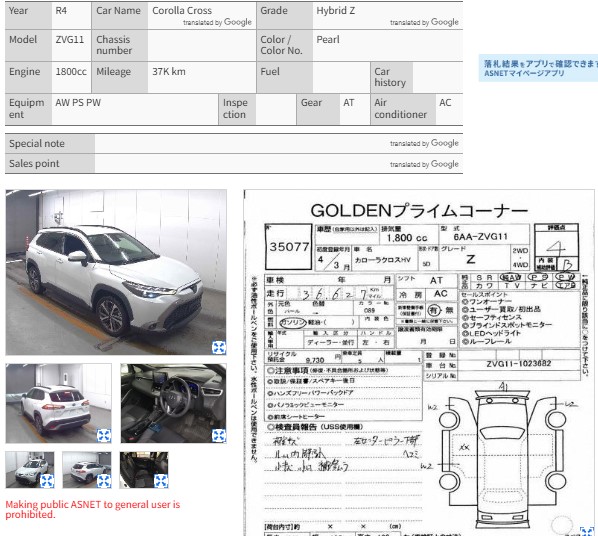Click chassis ZVG11-1023682 on auction sheet
Screen dimensions: 598x536
tap(519, 364)
